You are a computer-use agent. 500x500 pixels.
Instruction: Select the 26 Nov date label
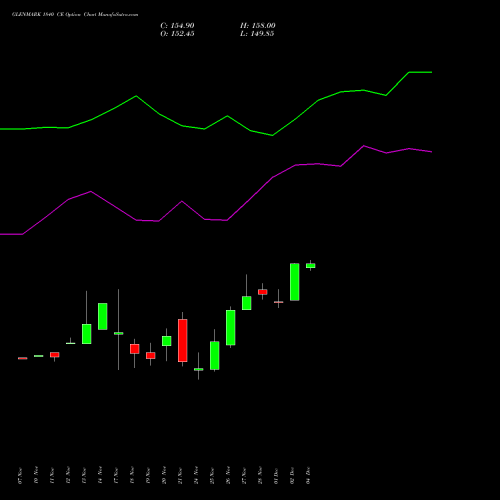click(x=228, y=476)
